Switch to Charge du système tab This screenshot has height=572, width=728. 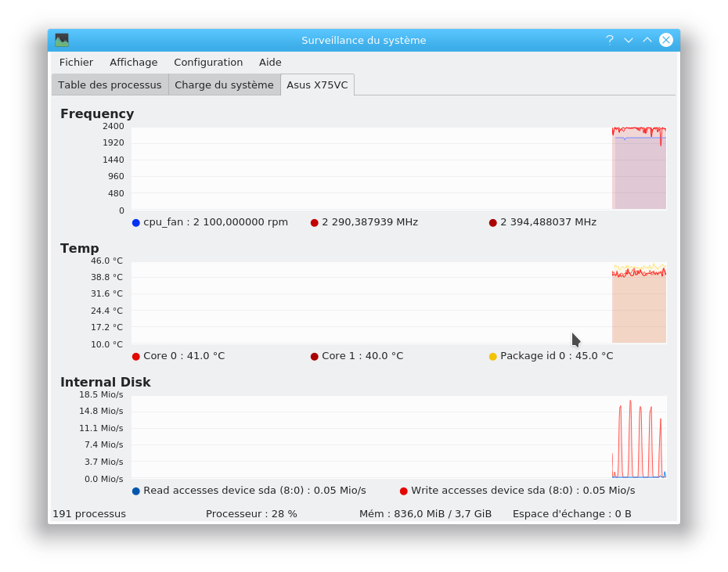(224, 85)
